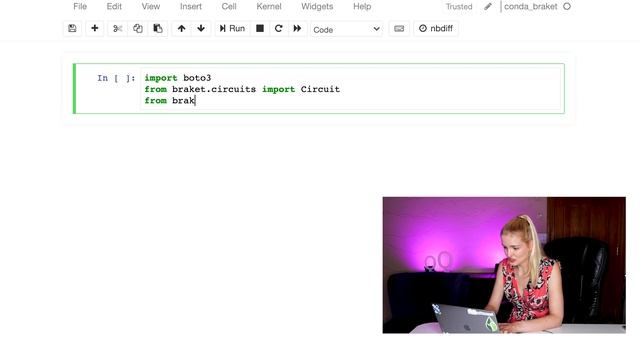Open the Insert menu

click(191, 7)
